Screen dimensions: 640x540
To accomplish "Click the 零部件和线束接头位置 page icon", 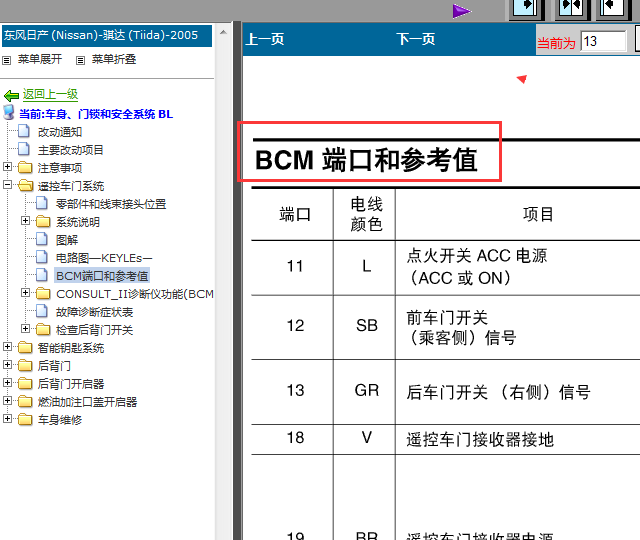I will 42,203.
